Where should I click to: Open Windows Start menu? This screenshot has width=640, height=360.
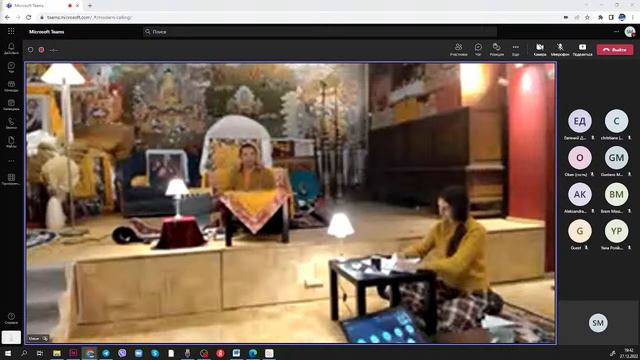pos(8,353)
